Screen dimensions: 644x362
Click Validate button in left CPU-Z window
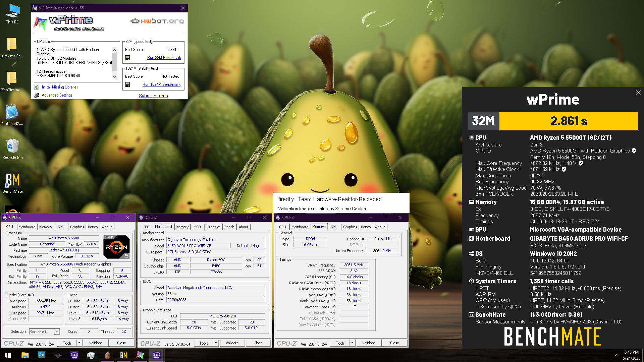[x=96, y=343]
